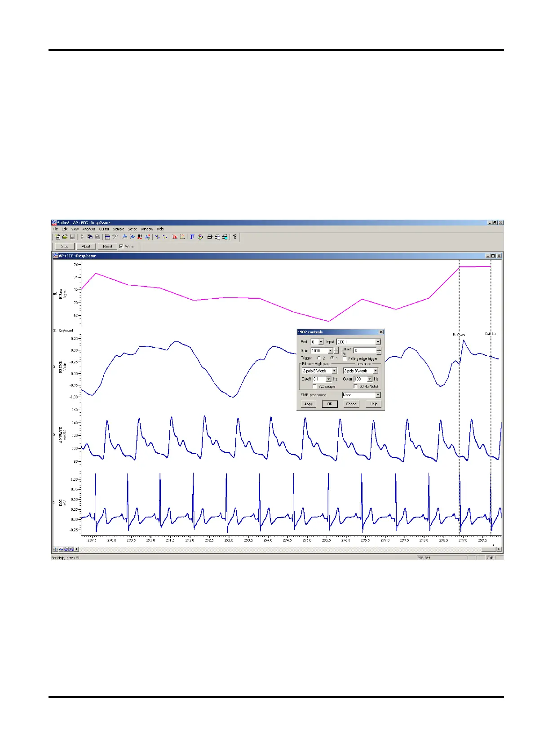Click the first printer icon
The image size is (535, 756).
tap(209, 237)
